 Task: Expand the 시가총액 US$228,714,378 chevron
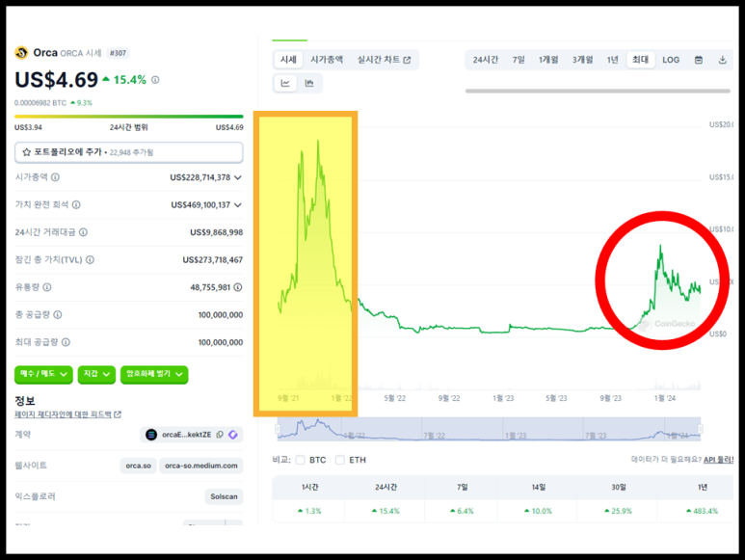click(x=238, y=177)
